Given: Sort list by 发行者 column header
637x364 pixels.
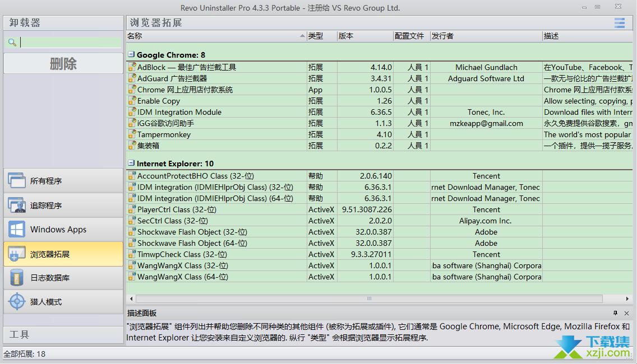Looking at the screenshot, I should click(486, 36).
